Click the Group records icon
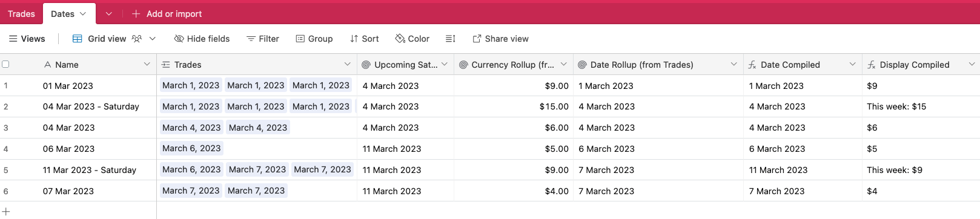The height and width of the screenshot is (219, 980). [x=300, y=39]
